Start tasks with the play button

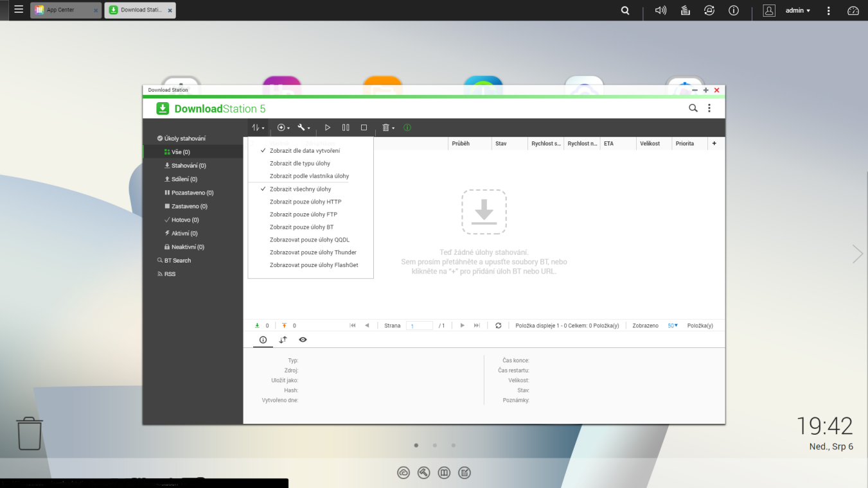(328, 128)
